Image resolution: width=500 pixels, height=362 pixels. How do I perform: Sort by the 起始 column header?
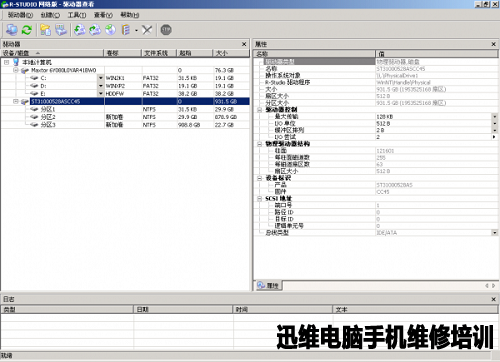(195, 53)
